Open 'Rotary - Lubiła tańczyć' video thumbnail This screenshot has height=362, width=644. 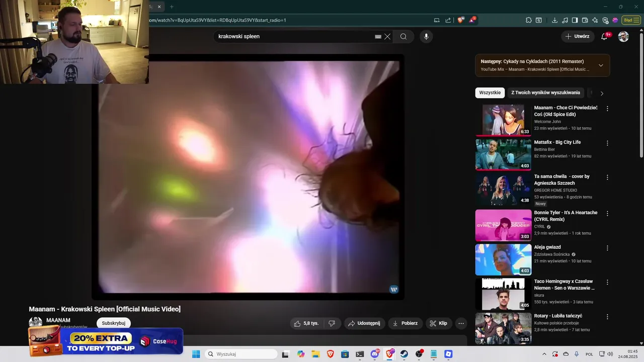503,328
